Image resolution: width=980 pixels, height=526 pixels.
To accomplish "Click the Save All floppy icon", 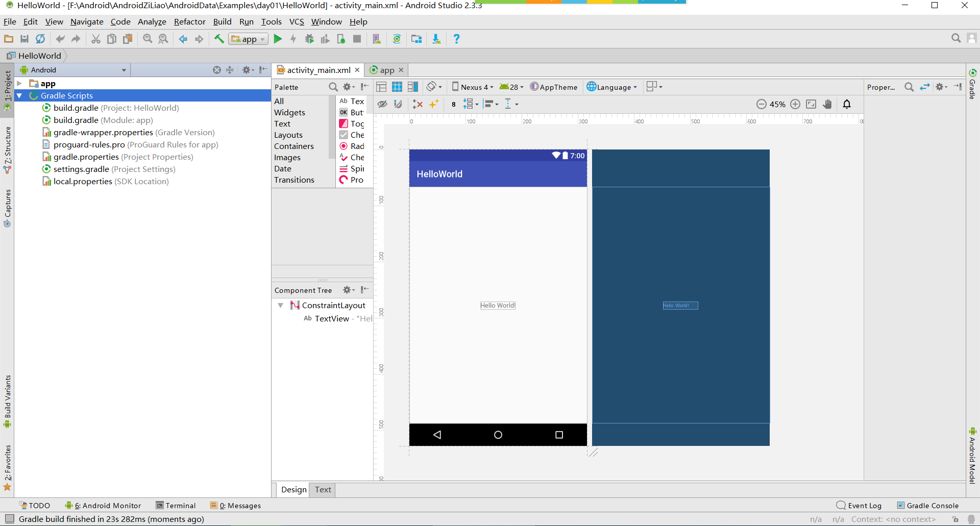I will (24, 39).
